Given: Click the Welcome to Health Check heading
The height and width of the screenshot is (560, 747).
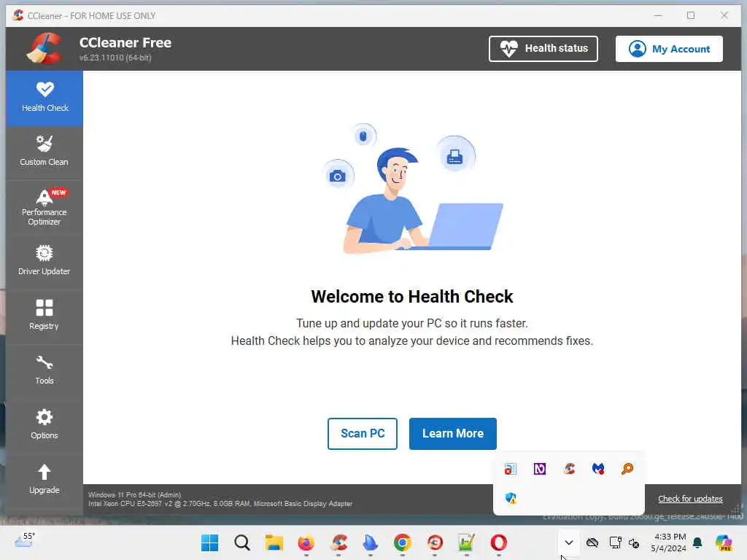Looking at the screenshot, I should tap(412, 297).
